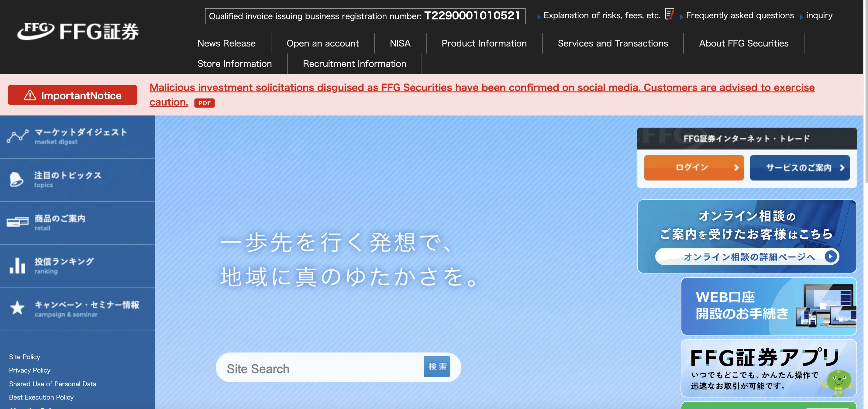Screen dimensions: 868x409
Task: Click the risks and fees document icon
Action: pyautogui.click(x=669, y=14)
